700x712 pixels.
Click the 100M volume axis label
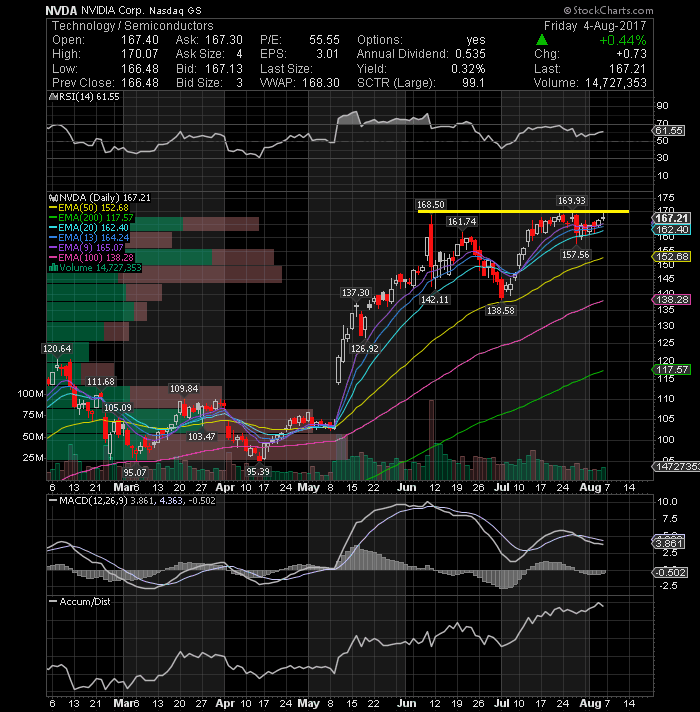(31, 394)
